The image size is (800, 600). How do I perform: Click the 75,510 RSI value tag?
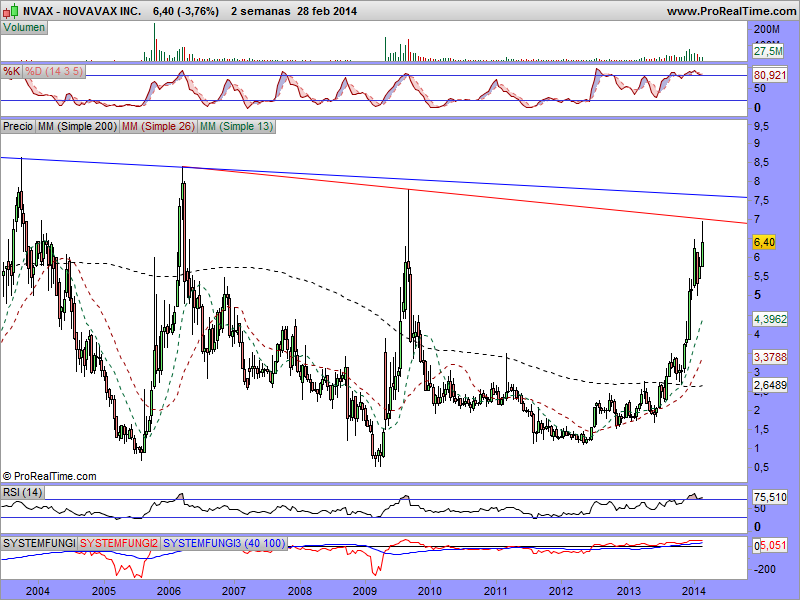click(770, 497)
